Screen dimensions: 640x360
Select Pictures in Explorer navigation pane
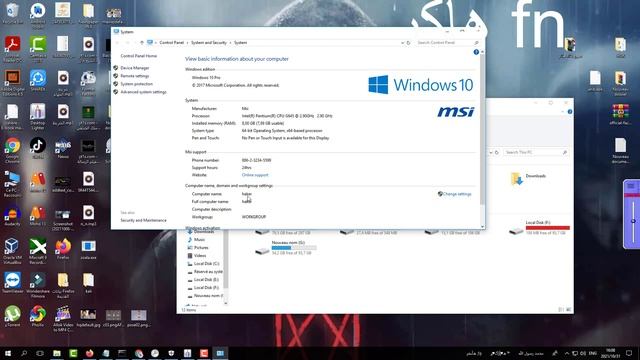[x=201, y=248]
